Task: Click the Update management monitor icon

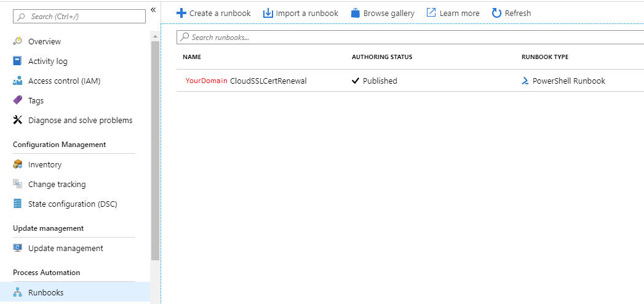Action: (x=18, y=248)
